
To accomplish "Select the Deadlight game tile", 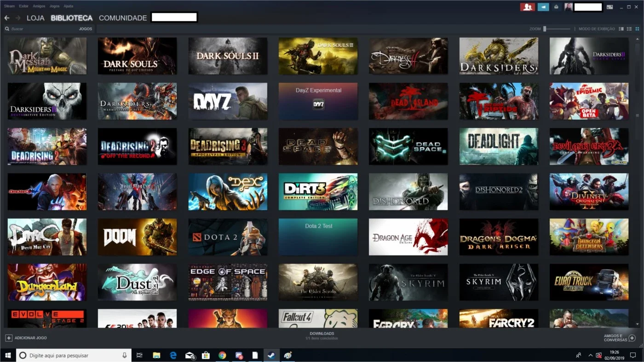I will click(499, 146).
